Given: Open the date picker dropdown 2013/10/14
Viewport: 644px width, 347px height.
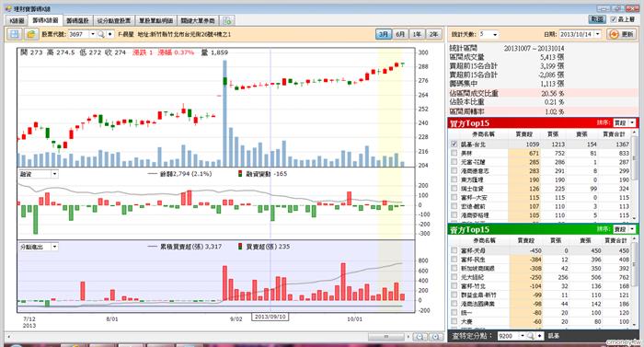Looking at the screenshot, I should [598, 35].
